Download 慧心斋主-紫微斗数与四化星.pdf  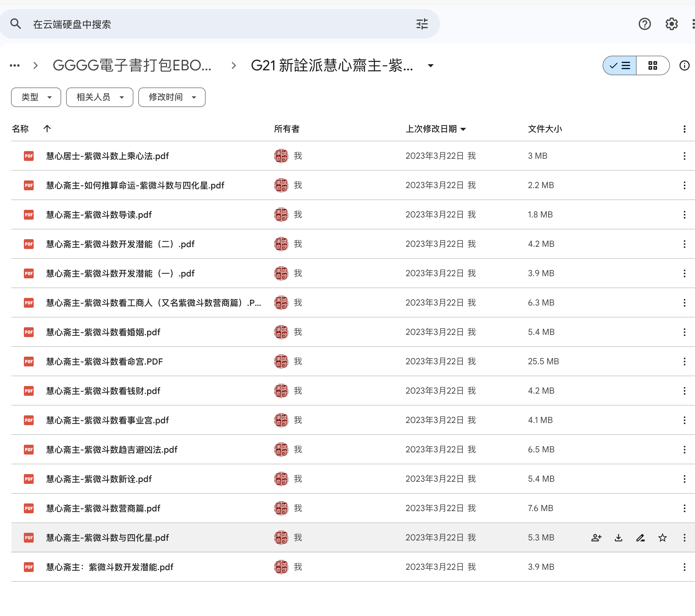click(619, 537)
